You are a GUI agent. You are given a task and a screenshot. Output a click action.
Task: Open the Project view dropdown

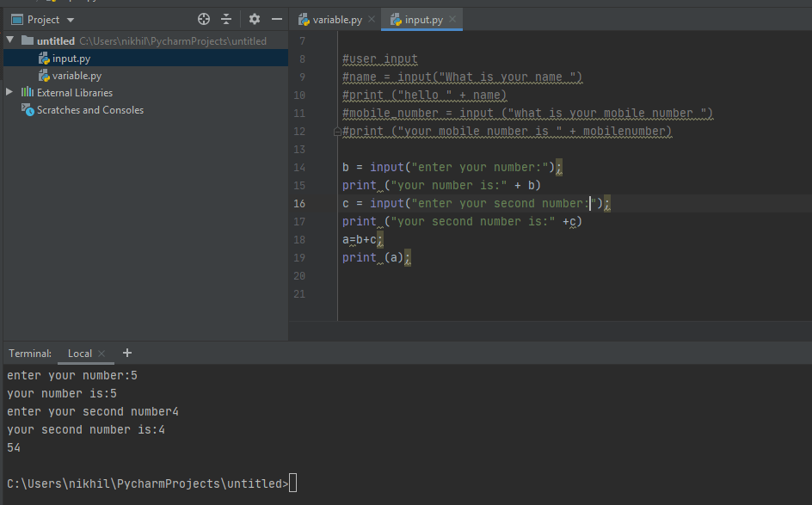click(71, 20)
